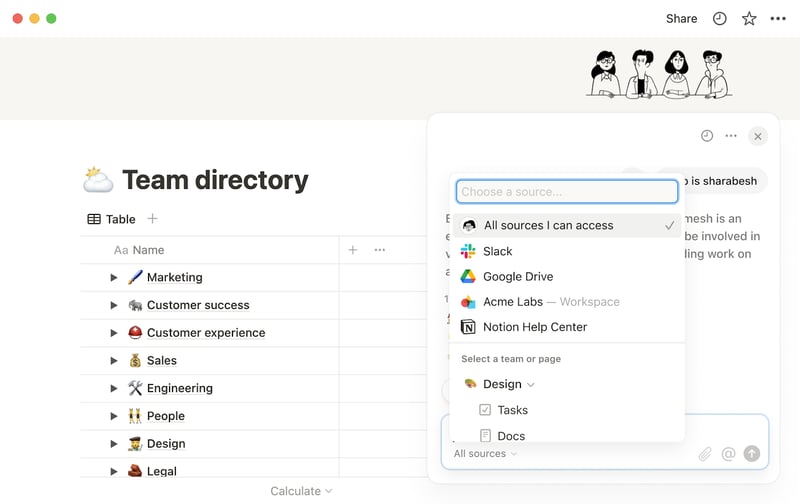Click the Share button
The height and width of the screenshot is (504, 800).
pyautogui.click(x=681, y=19)
